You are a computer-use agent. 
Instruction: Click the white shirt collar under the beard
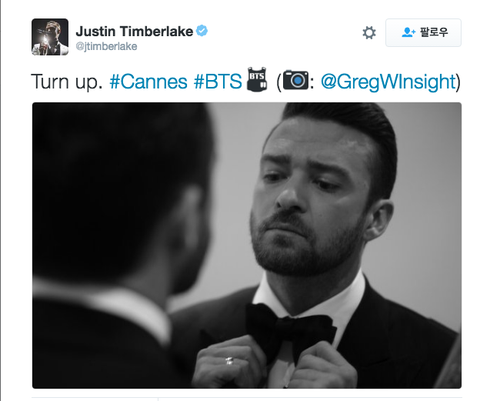click(308, 297)
